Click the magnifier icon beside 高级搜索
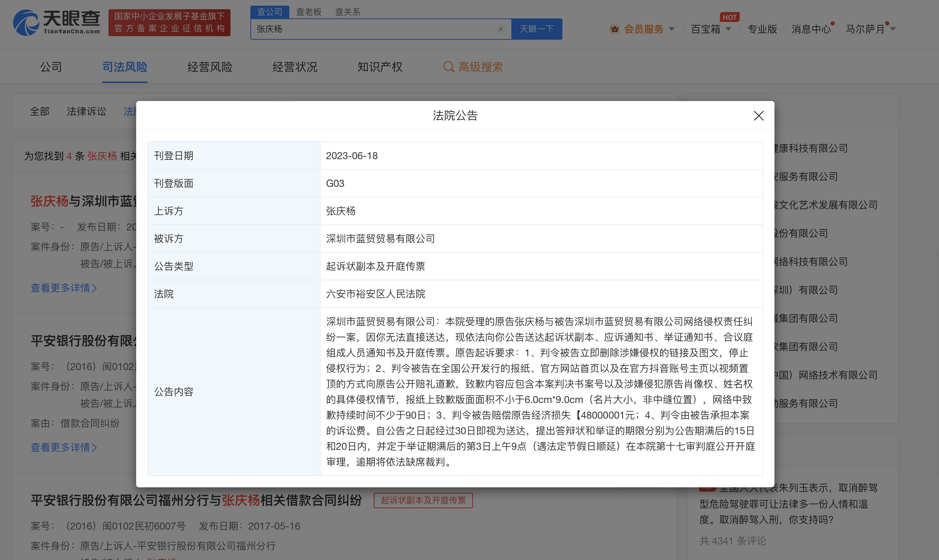 [449, 67]
